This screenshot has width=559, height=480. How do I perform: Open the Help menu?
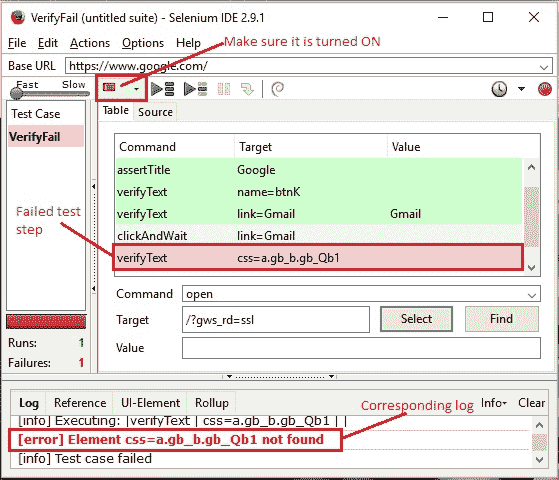pos(188,43)
